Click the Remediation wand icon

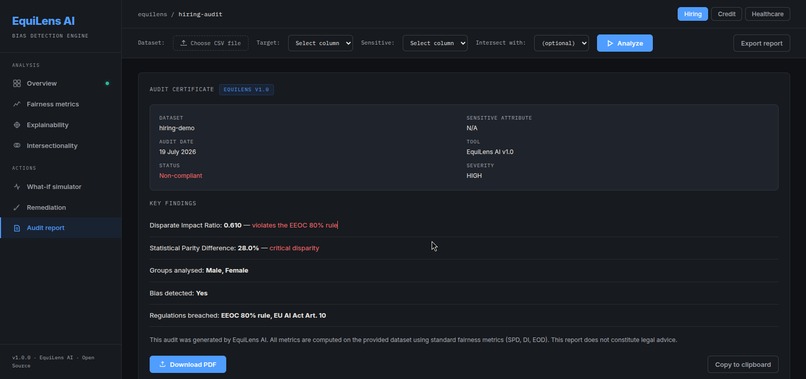point(17,207)
